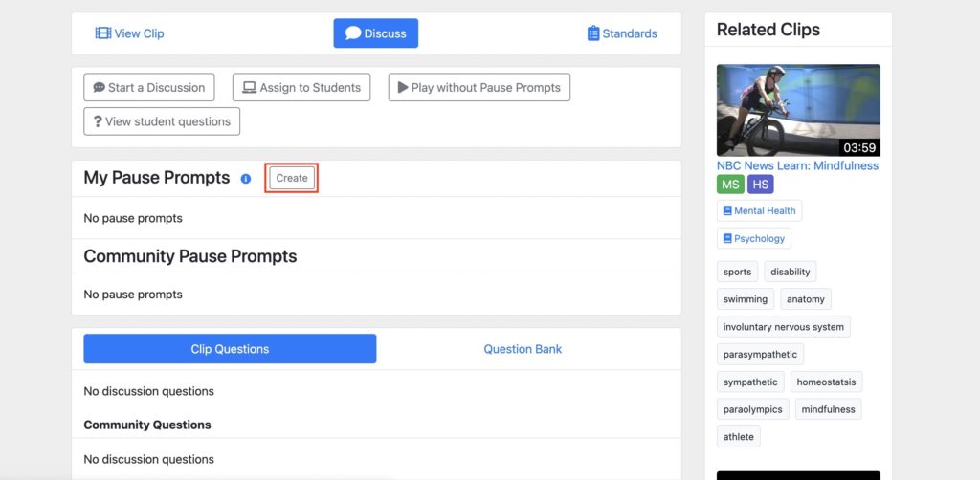Screen dimensions: 980x480
Task: Select the MS grade level badge
Action: point(730,185)
